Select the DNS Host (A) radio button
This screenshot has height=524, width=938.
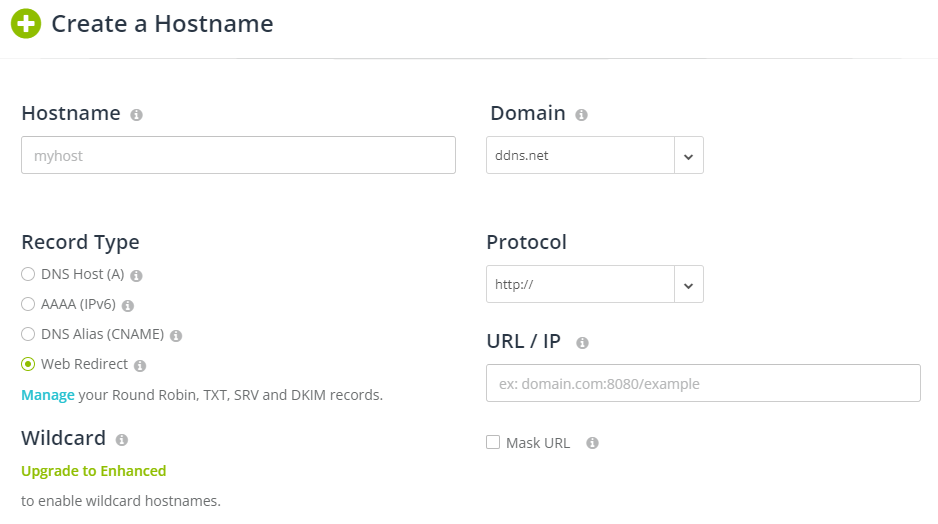pos(28,274)
